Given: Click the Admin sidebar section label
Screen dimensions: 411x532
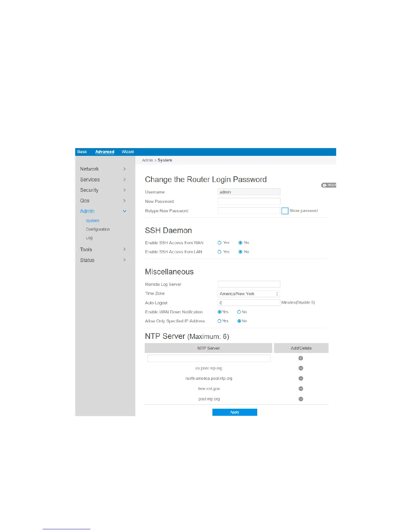Looking at the screenshot, I should [87, 211].
